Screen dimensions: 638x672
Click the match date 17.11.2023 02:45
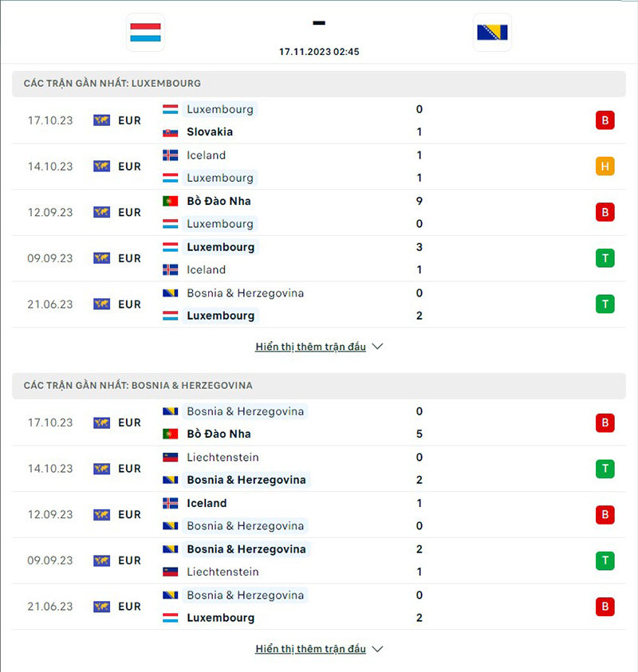(x=318, y=52)
